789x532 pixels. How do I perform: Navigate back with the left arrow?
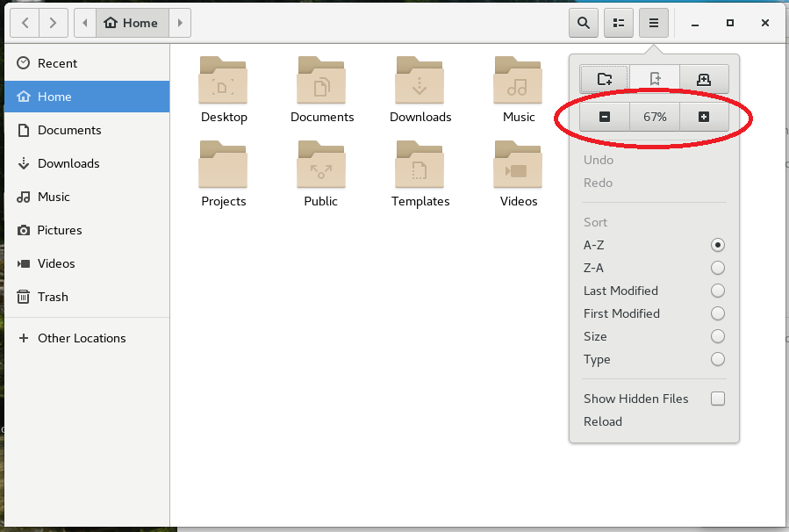tap(24, 23)
